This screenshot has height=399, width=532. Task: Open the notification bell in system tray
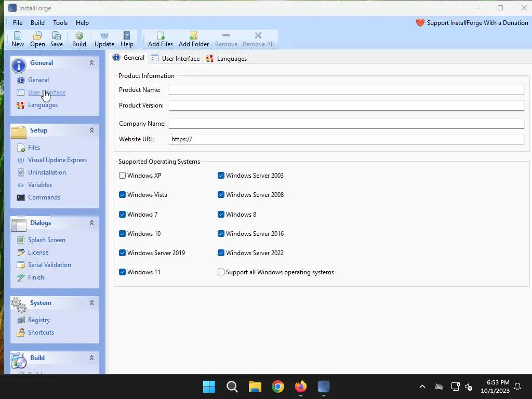518,387
